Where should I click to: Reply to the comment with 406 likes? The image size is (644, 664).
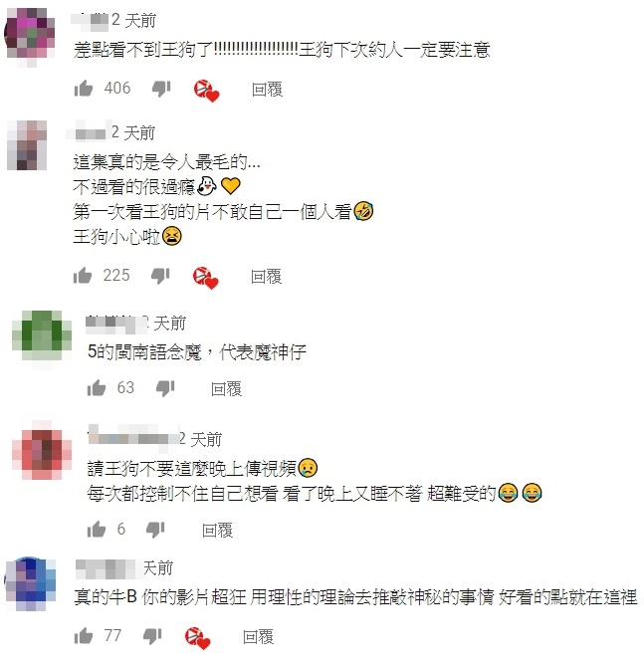coord(267,90)
